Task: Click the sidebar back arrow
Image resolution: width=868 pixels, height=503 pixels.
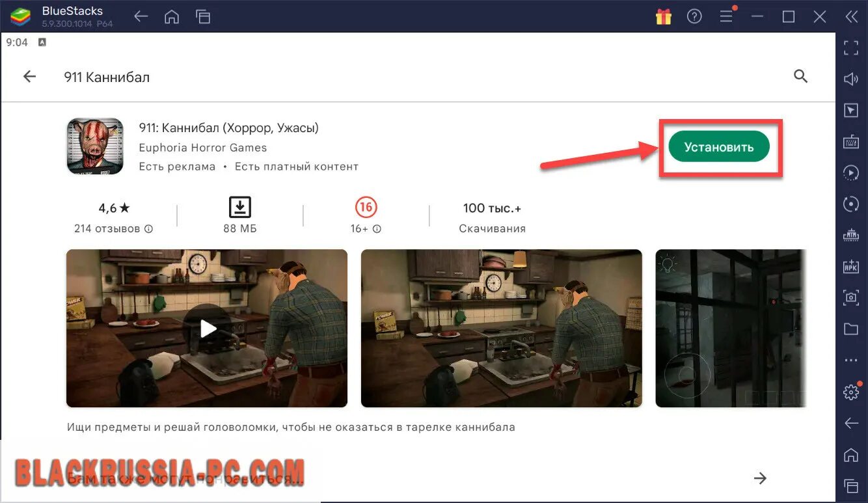Action: click(x=851, y=423)
